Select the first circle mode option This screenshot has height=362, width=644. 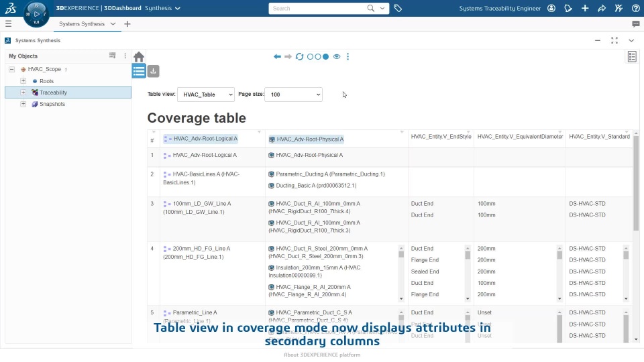[x=310, y=56]
